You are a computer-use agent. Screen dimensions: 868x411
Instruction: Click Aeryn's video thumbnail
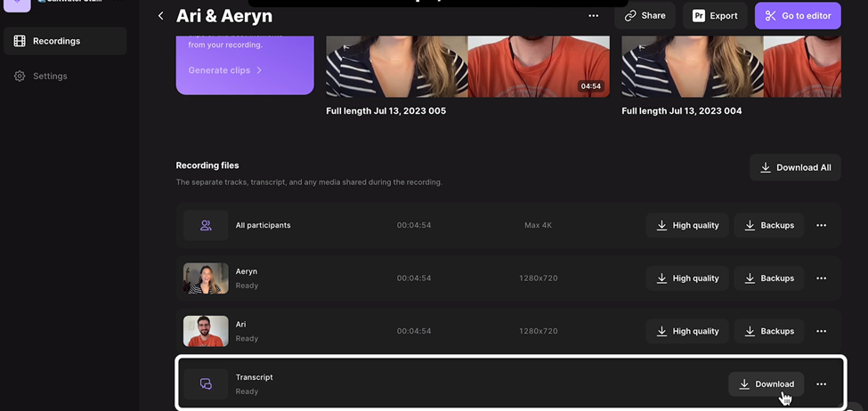[x=206, y=278]
